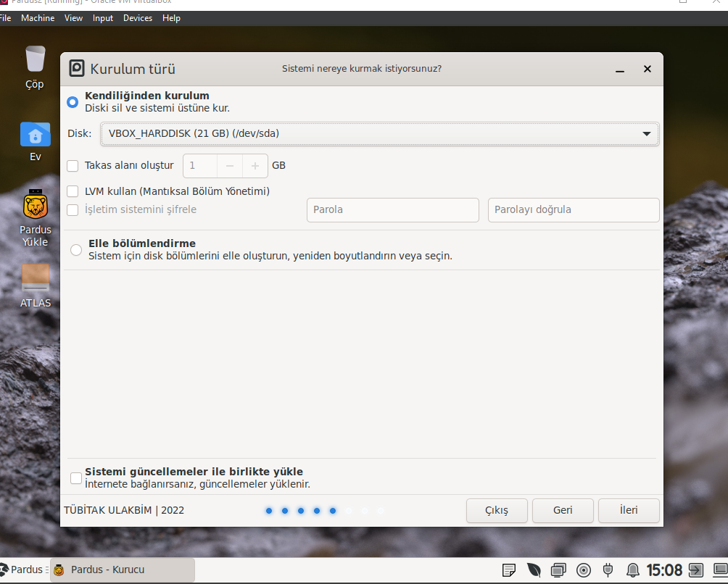Click the circular target tray icon
The image size is (728, 584).
(x=583, y=570)
